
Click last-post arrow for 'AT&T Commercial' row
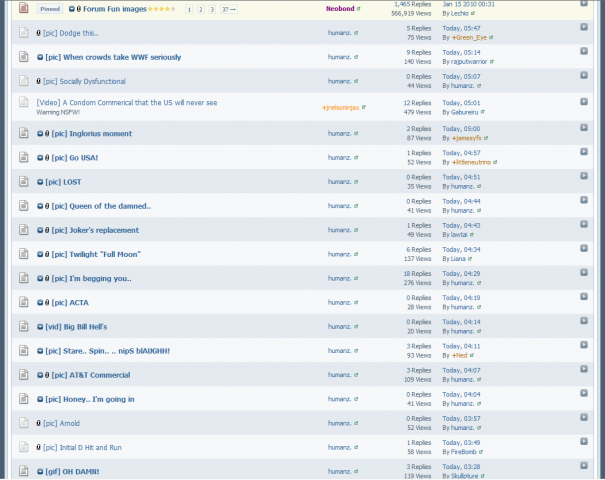click(x=584, y=369)
